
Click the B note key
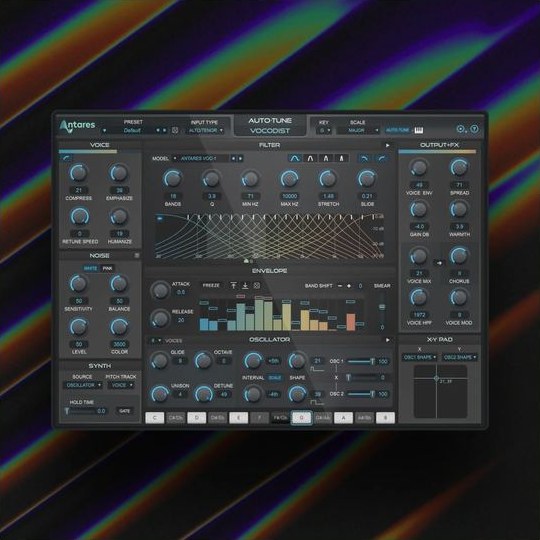point(385,418)
